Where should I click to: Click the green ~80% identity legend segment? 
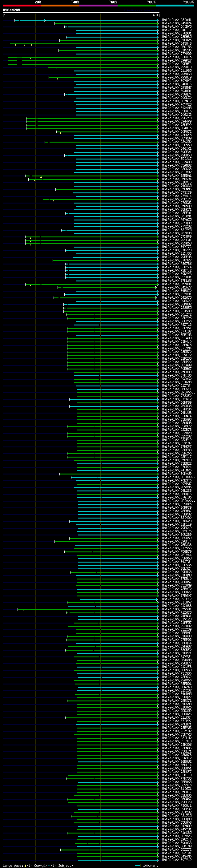tap(137, 6)
